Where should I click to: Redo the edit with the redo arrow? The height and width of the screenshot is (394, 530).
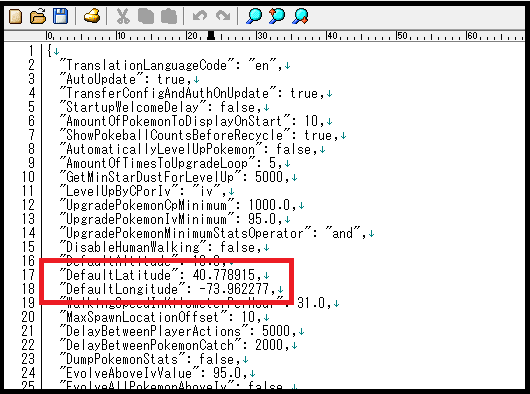[x=223, y=16]
